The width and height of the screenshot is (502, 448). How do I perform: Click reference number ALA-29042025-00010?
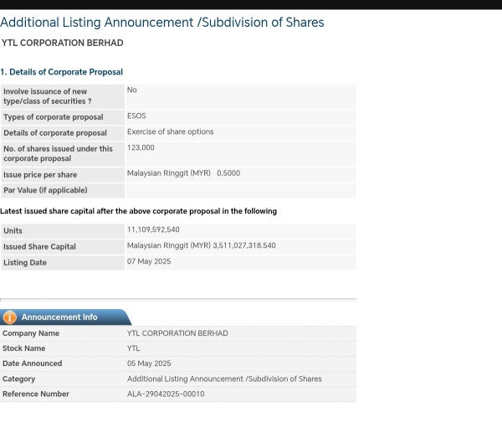tap(166, 394)
